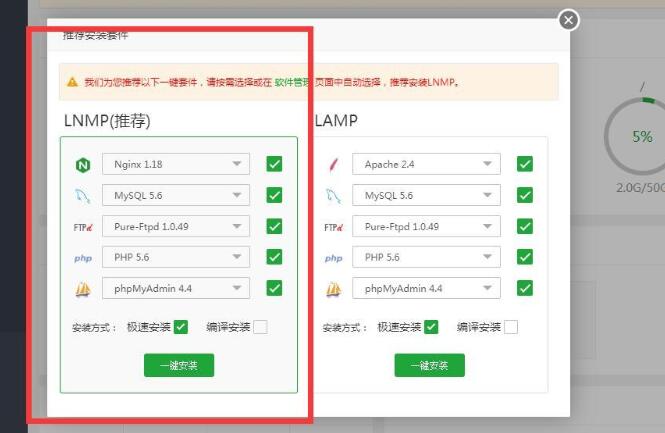The height and width of the screenshot is (433, 665).
Task: Click the warning triangle icon in notice
Action: click(x=72, y=82)
